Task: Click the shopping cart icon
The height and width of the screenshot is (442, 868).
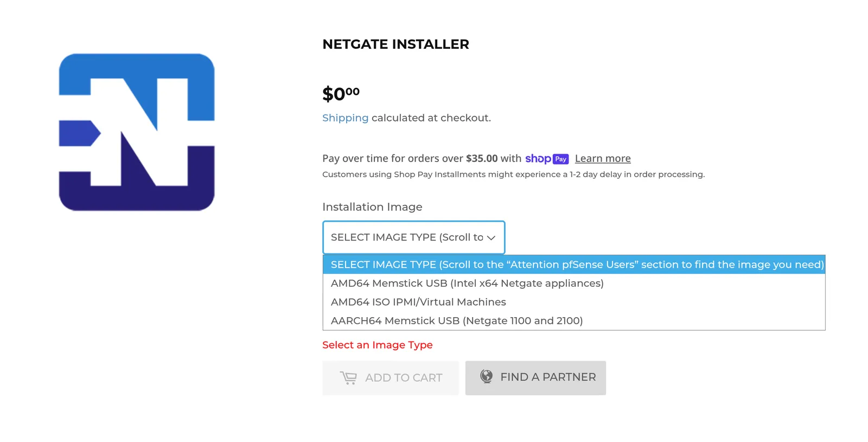Action: (x=348, y=378)
